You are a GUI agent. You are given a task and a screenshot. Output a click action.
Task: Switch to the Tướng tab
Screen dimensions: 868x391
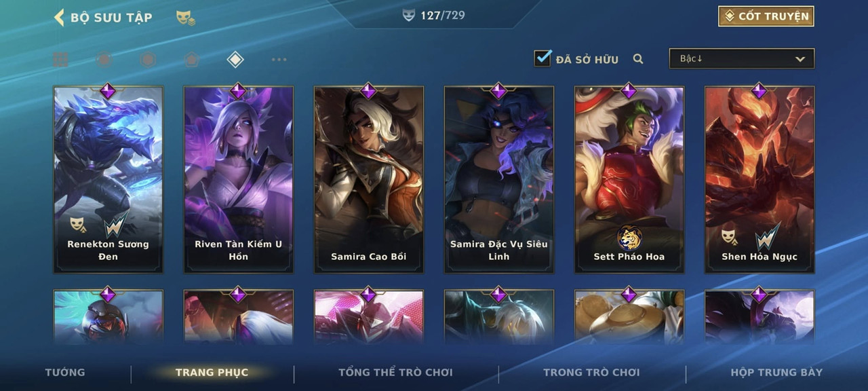coord(65,372)
